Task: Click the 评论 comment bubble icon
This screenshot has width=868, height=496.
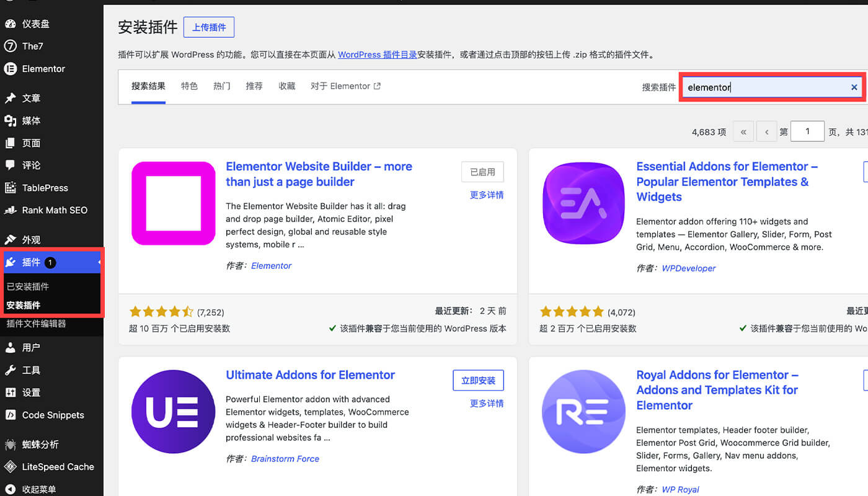Action: [x=10, y=165]
